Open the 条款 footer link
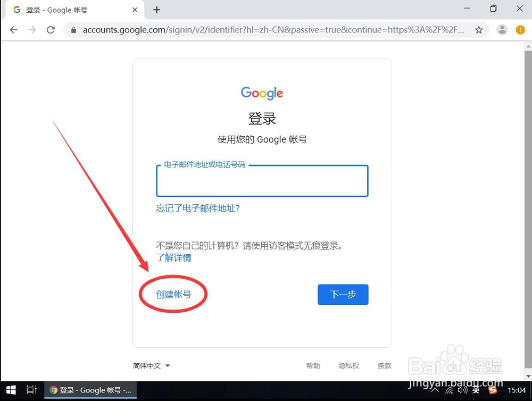 (385, 366)
